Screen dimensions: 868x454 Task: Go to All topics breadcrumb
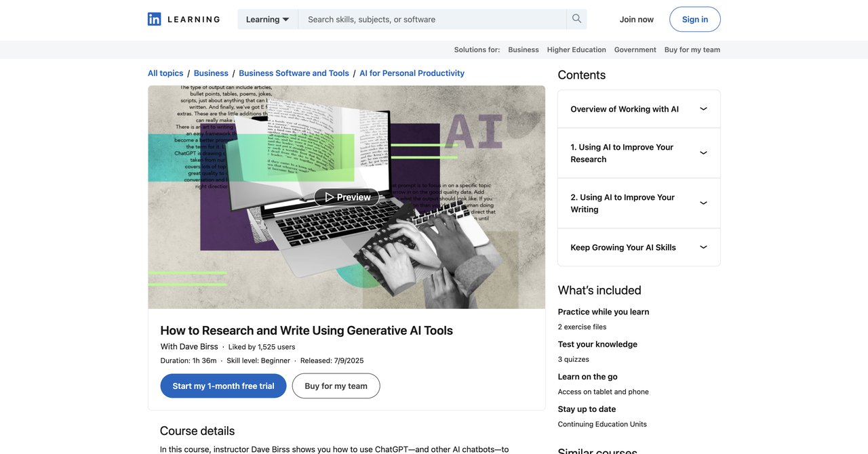[165, 73]
